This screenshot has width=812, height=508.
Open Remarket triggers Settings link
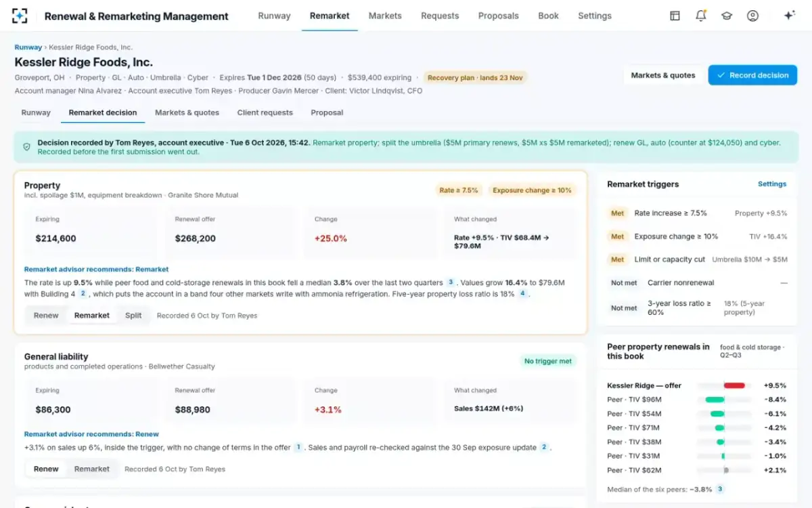(x=772, y=184)
